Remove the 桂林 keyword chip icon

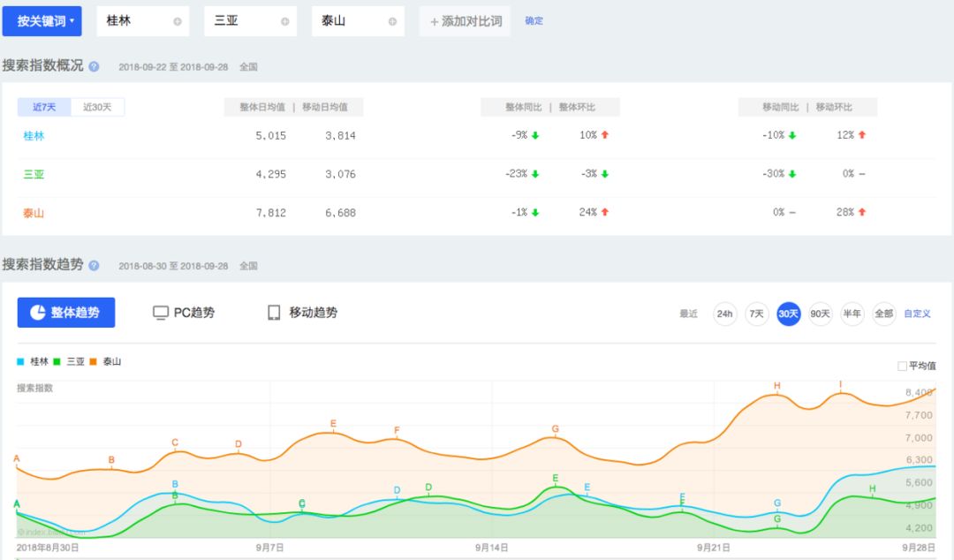click(177, 21)
